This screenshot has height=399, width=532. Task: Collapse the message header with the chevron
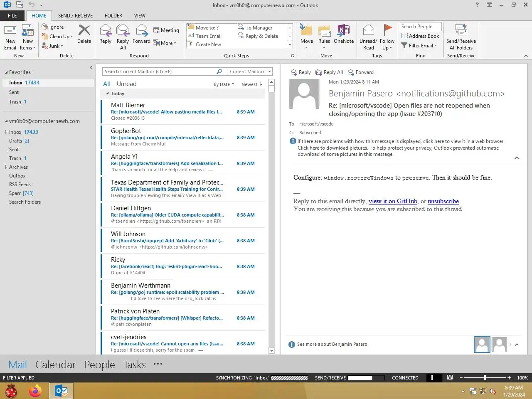[517, 158]
